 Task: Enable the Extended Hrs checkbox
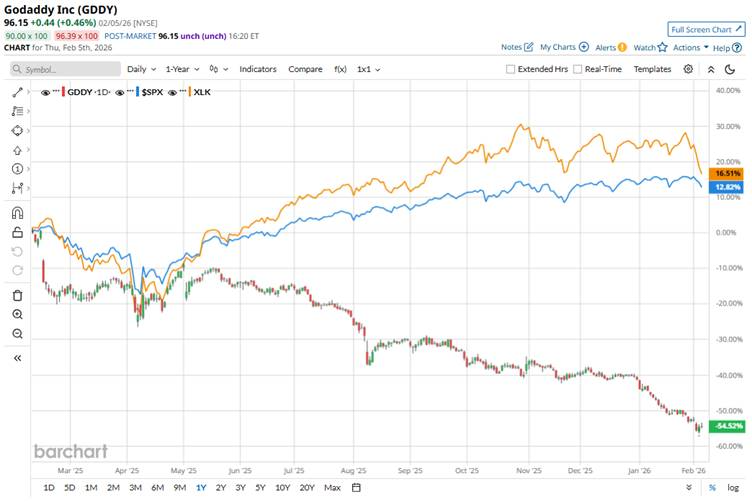511,69
